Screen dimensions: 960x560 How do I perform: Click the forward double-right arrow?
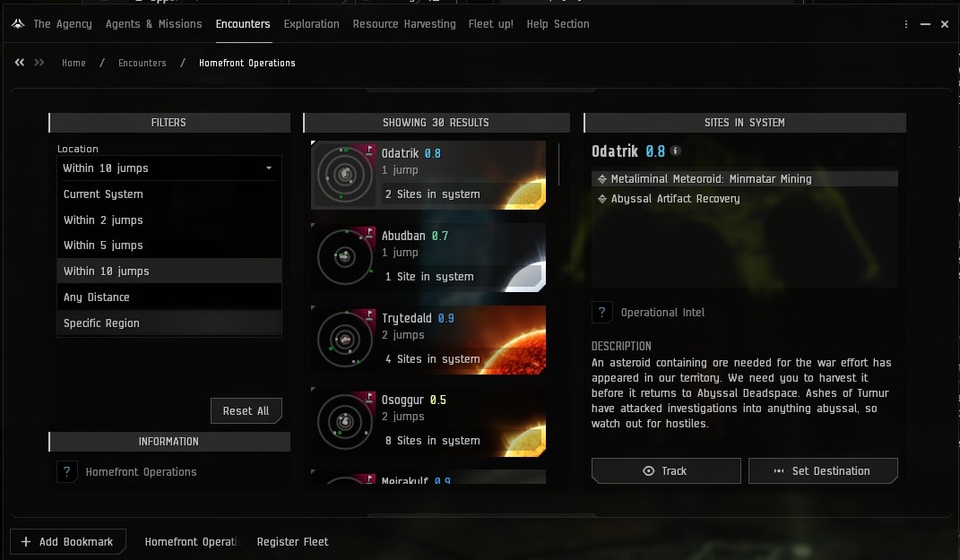[39, 63]
